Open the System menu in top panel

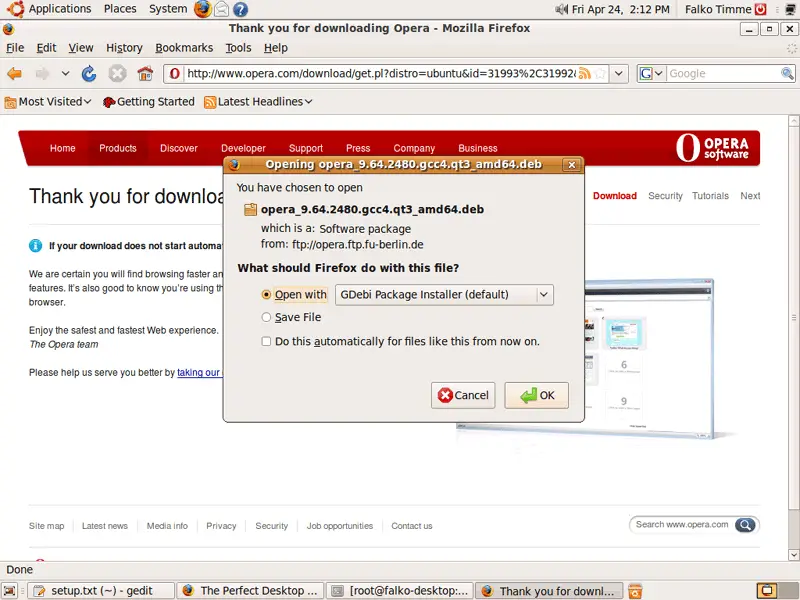[168, 9]
